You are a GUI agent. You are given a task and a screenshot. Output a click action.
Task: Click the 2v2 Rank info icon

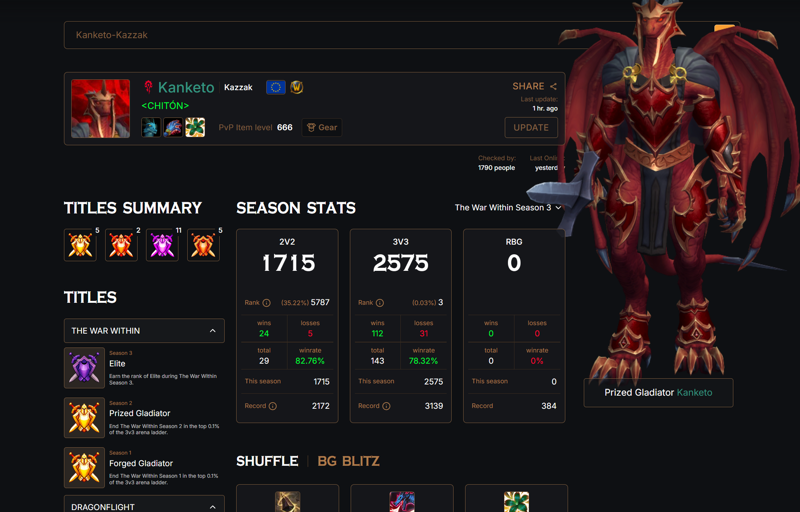[266, 303]
